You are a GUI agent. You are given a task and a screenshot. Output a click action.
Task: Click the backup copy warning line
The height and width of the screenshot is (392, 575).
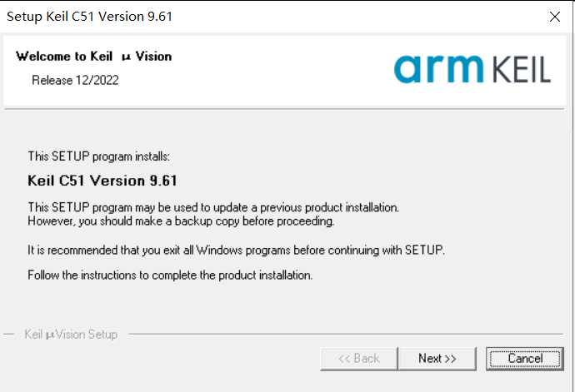pos(181,221)
